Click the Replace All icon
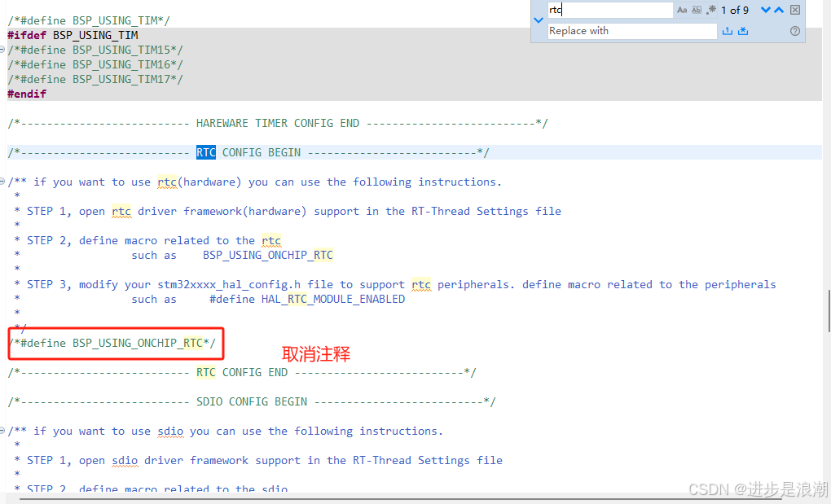This screenshot has height=504, width=831. point(743,30)
